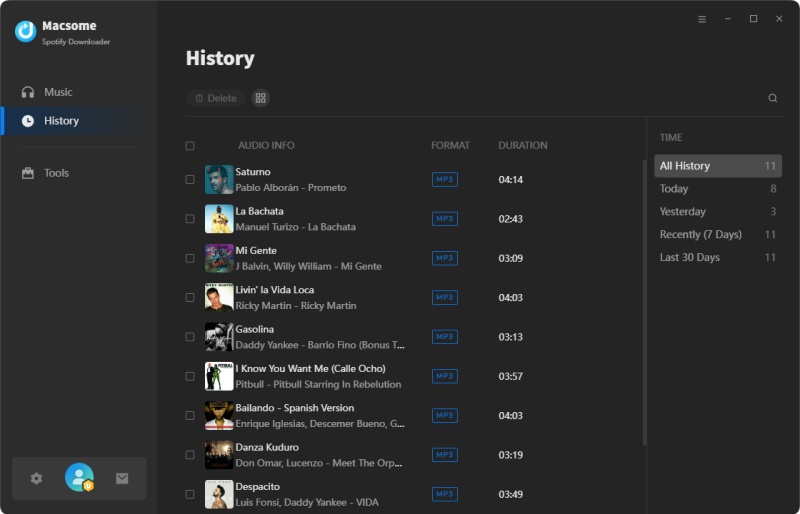Screen dimensions: 800x514
Task: Tick the Gasolina checkbox
Action: (190, 337)
